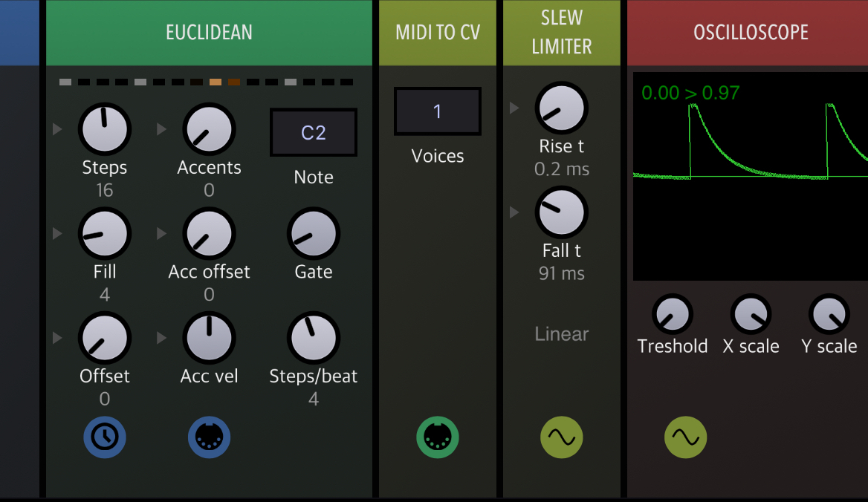868x502 pixels.
Task: Expand the arrow beside the Offset knob
Action: 57,337
